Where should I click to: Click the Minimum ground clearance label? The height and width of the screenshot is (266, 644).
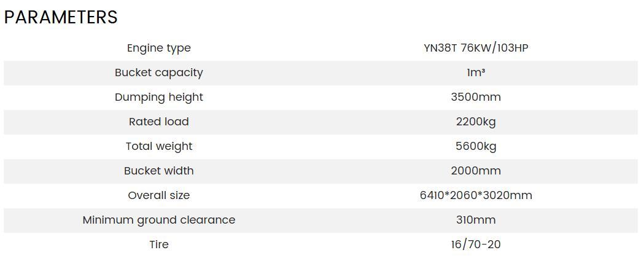[x=158, y=220]
